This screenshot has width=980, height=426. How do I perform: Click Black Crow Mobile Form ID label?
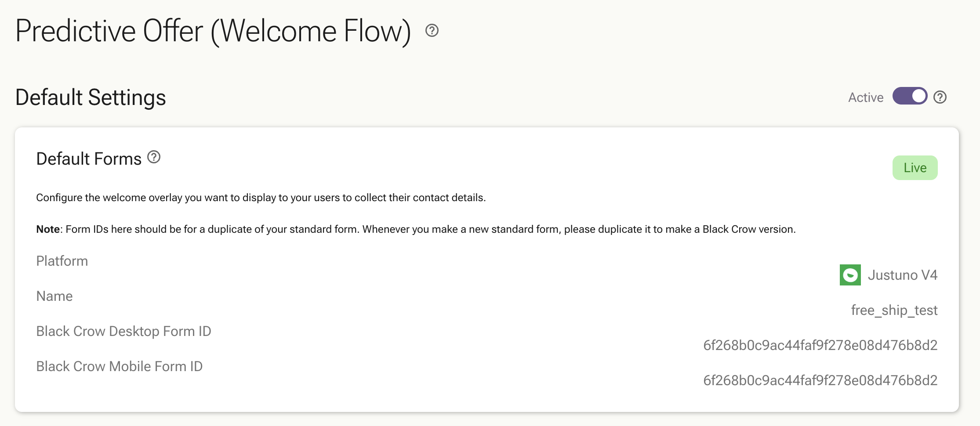click(x=120, y=366)
